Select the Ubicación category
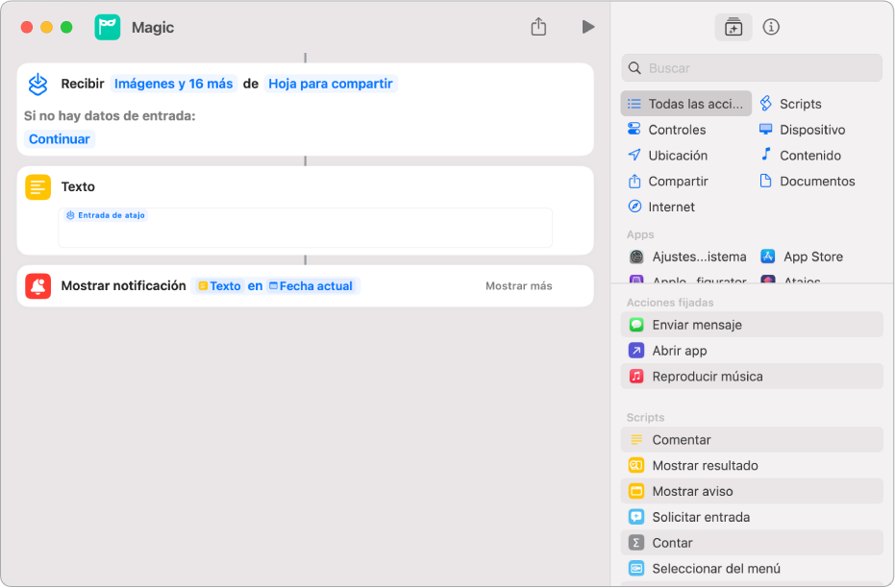 (x=667, y=155)
